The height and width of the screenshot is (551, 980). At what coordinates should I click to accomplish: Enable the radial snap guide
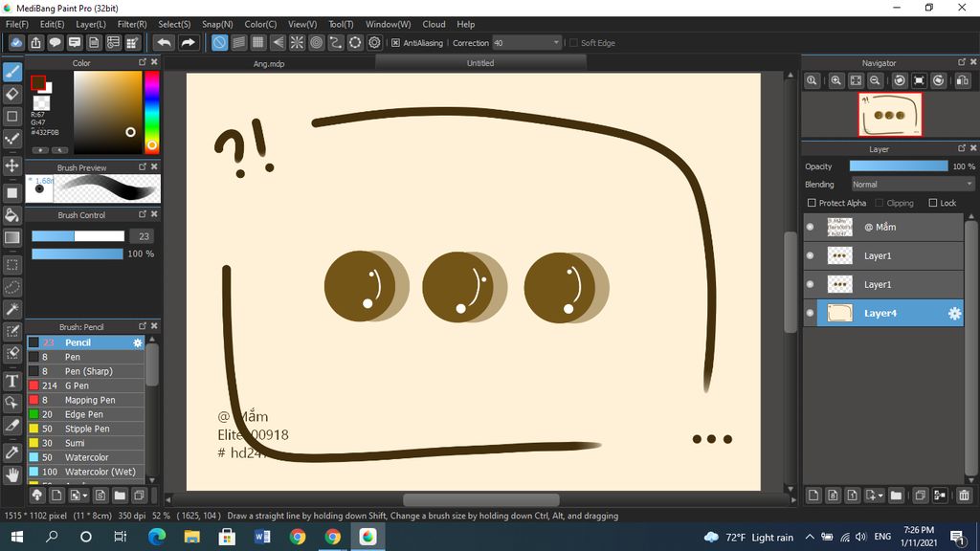[297, 42]
